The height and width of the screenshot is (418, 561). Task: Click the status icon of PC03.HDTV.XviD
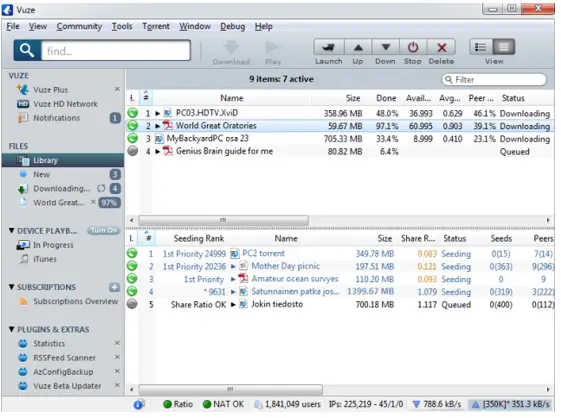tap(133, 113)
